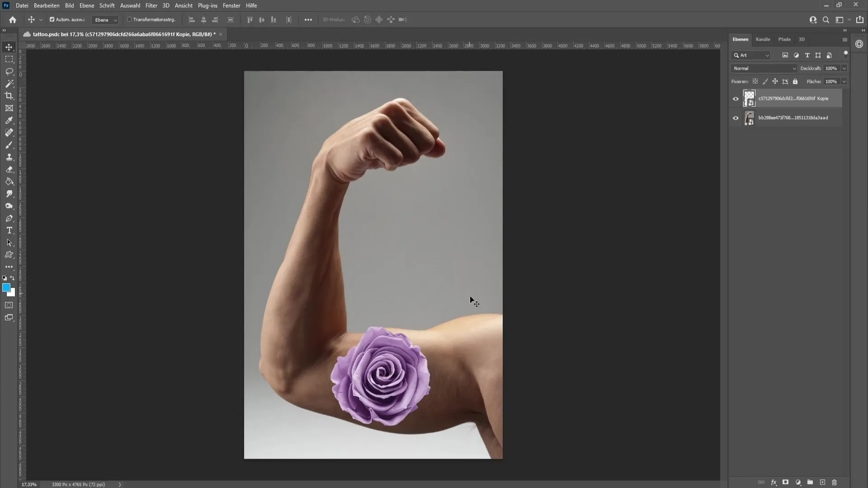Open the Ebene auto-select dropdown
Image resolution: width=868 pixels, height=488 pixels.
coord(105,20)
